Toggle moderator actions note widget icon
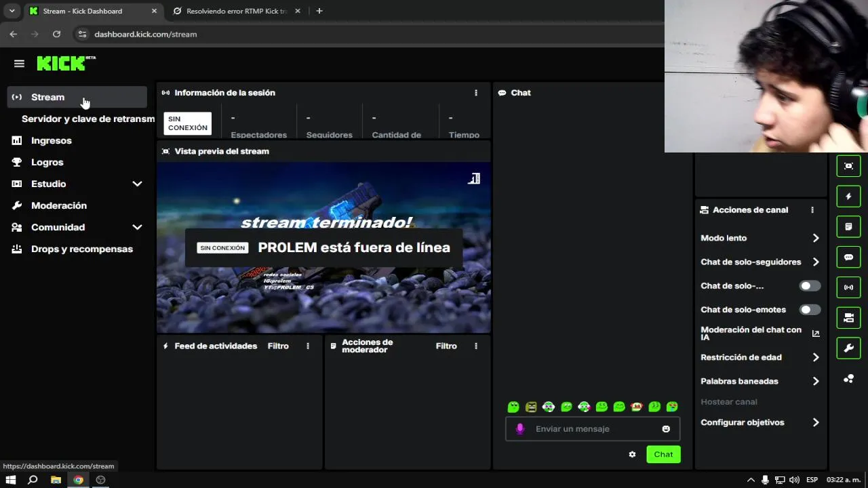This screenshot has width=868, height=488. pos(848,226)
